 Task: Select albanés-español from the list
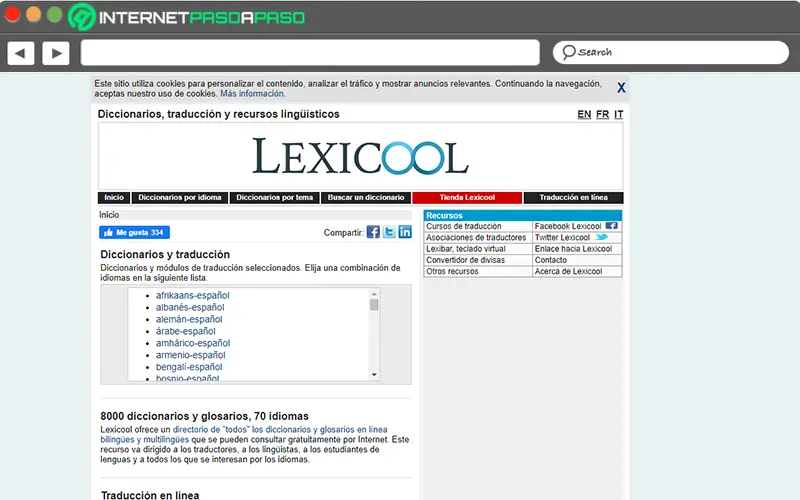190,307
